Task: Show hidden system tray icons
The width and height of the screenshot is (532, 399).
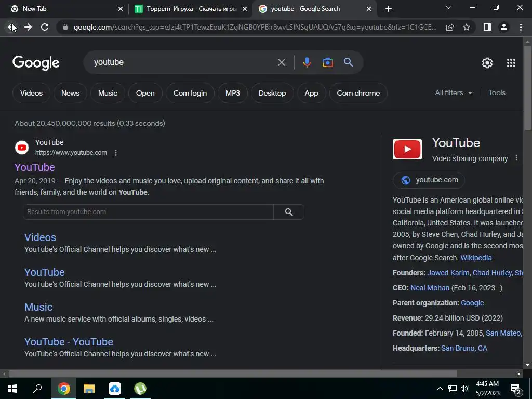Action: tap(440, 389)
